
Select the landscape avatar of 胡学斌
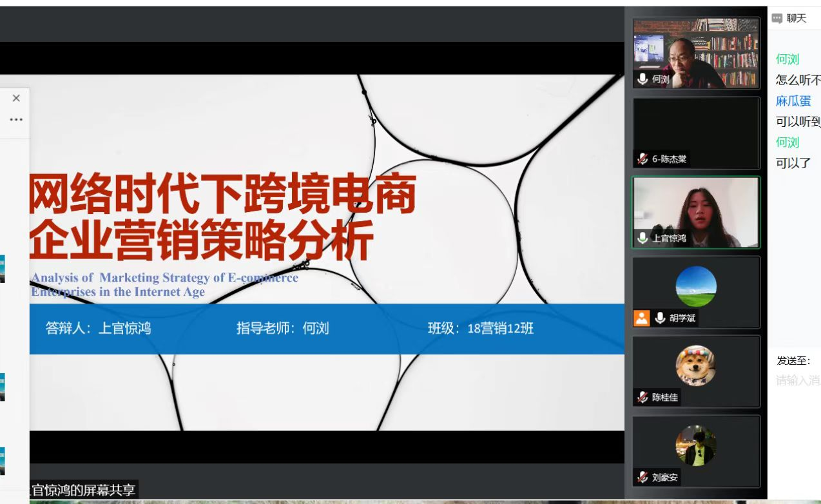coord(695,286)
